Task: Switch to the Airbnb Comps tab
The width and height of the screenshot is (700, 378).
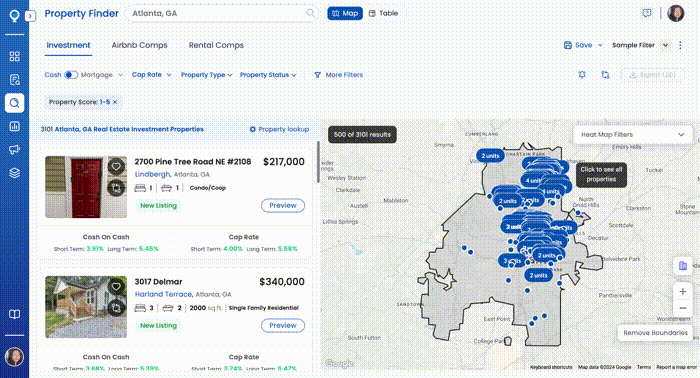Action: (139, 45)
